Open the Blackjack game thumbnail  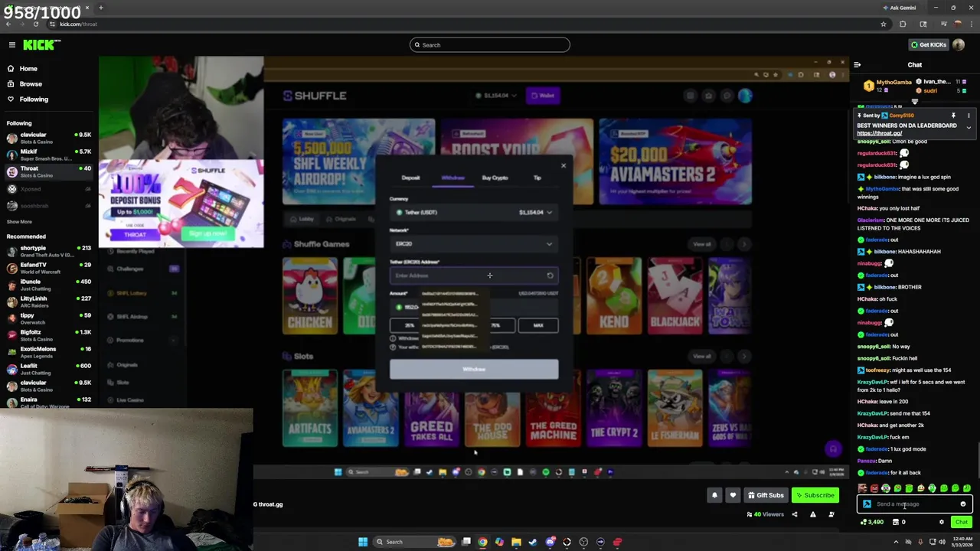tap(675, 296)
